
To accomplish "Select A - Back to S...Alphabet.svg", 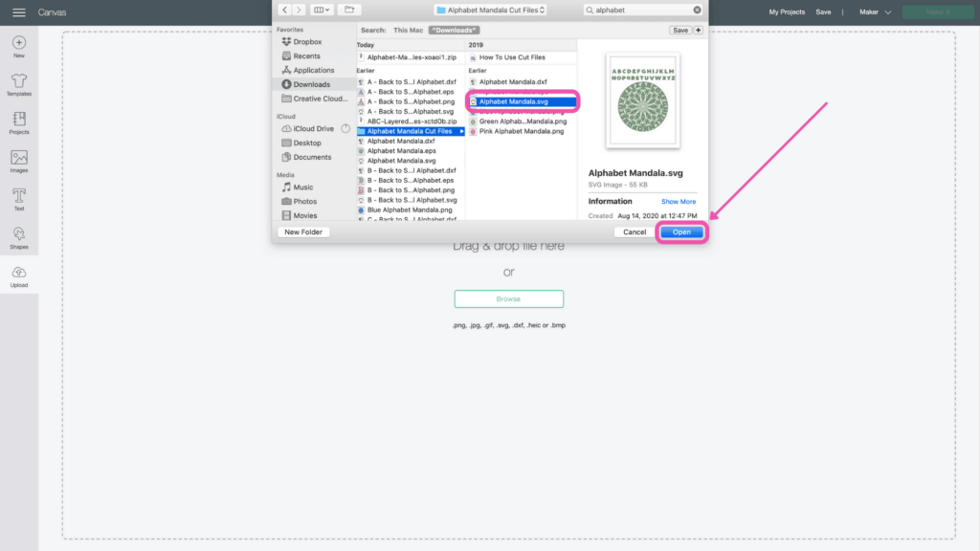I will [411, 112].
